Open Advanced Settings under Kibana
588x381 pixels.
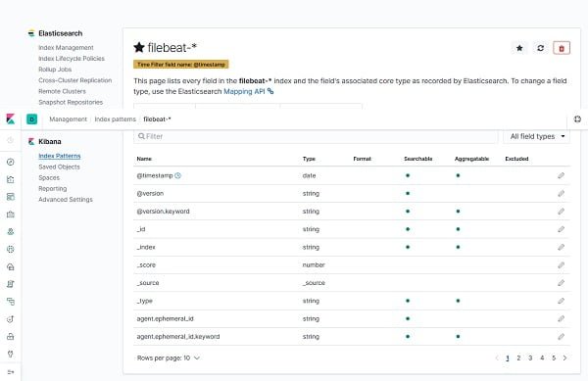tap(66, 199)
